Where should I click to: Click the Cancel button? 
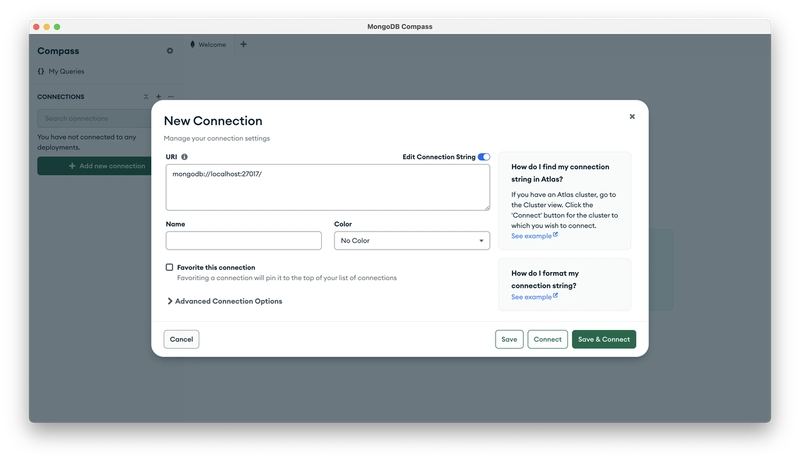tap(181, 340)
